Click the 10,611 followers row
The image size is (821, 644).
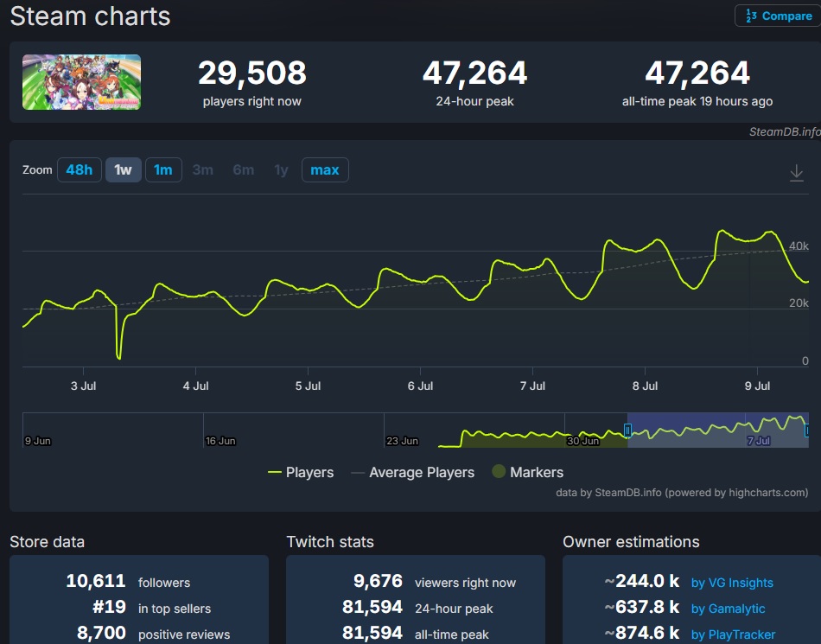coord(128,582)
